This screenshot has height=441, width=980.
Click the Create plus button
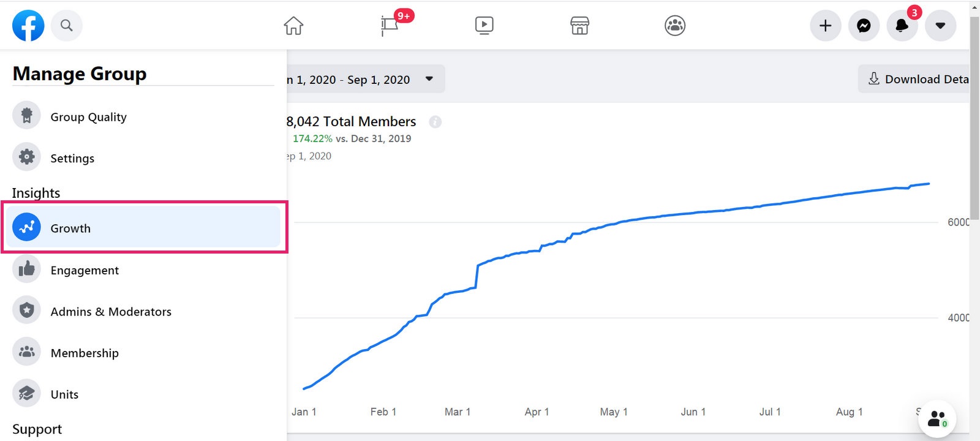(826, 26)
